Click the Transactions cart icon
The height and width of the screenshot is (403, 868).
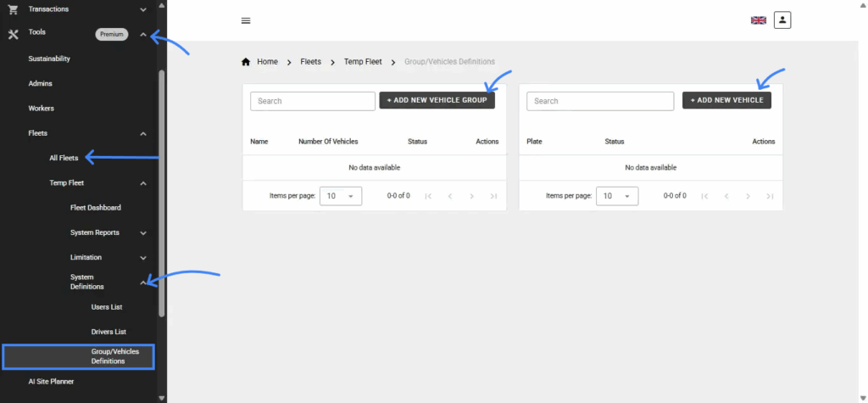point(13,8)
